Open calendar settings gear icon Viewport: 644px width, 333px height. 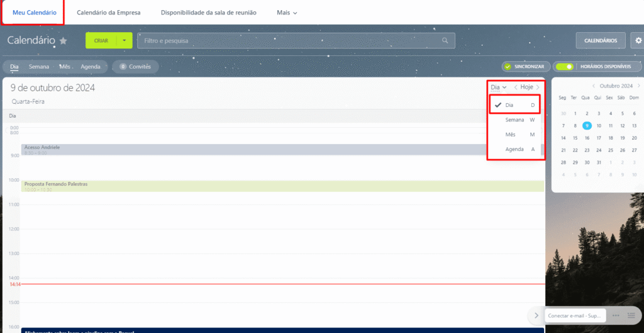click(639, 40)
